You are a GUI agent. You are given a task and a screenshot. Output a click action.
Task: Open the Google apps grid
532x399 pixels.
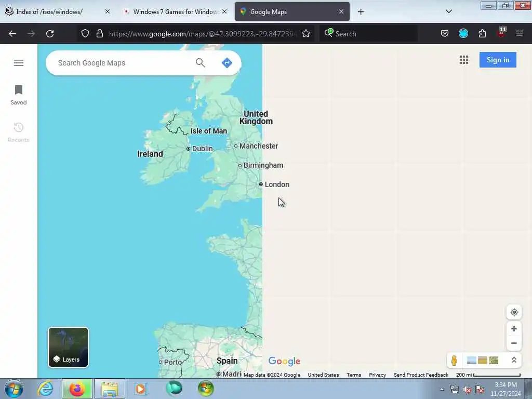click(x=464, y=60)
